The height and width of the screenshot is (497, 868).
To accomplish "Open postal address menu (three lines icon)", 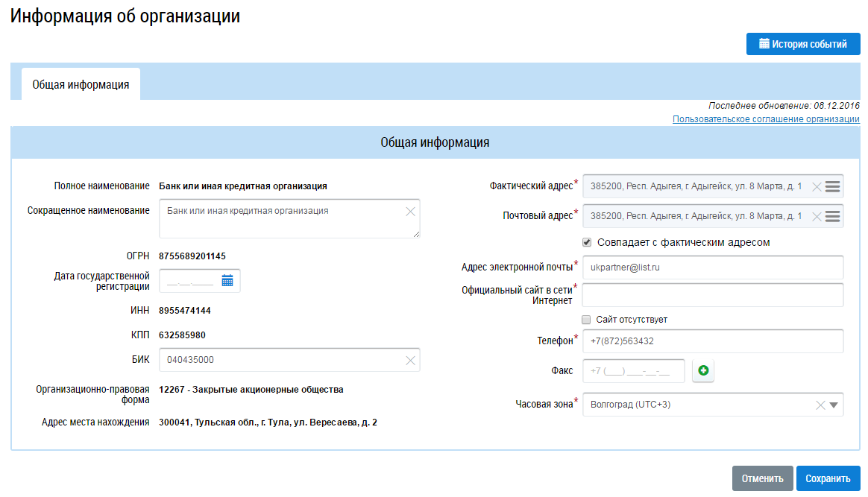I will coord(833,216).
